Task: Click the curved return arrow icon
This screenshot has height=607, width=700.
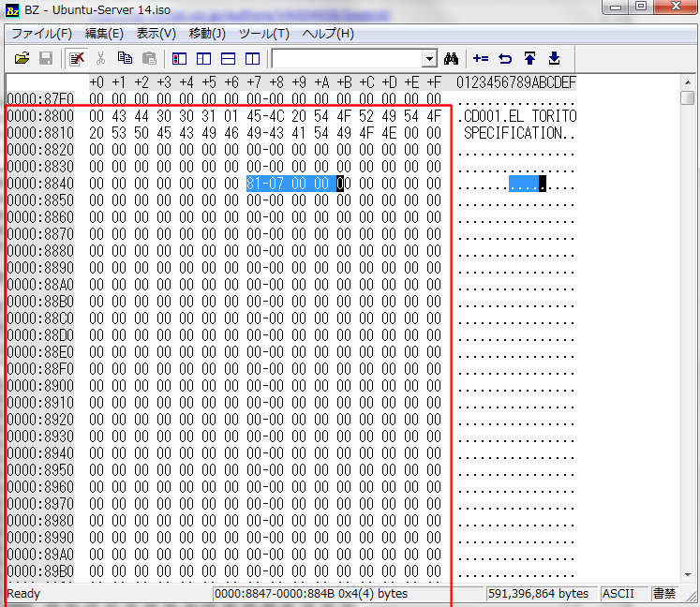Action: tap(505, 58)
